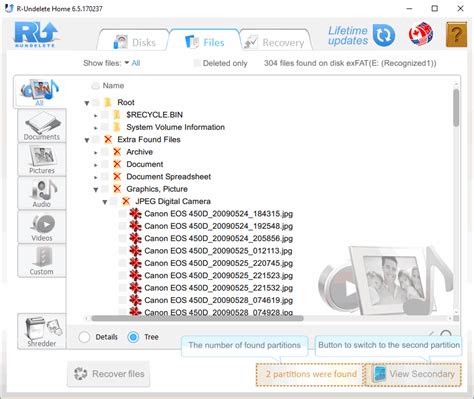Open the language flags selector

coord(421,34)
